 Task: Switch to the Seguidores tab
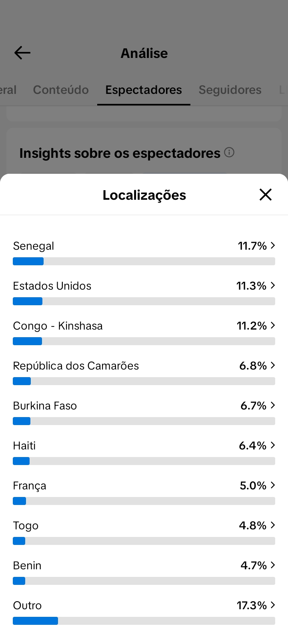click(230, 90)
